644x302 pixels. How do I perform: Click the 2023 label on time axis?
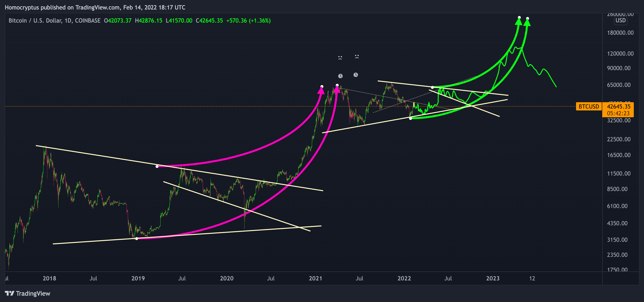pos(493,278)
